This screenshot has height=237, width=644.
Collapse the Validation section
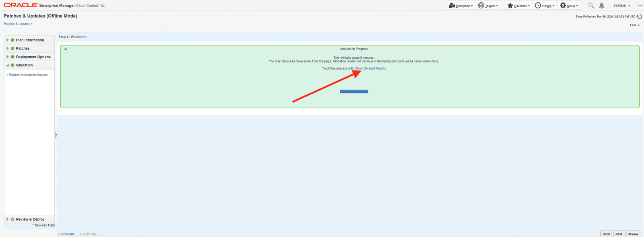[7, 65]
